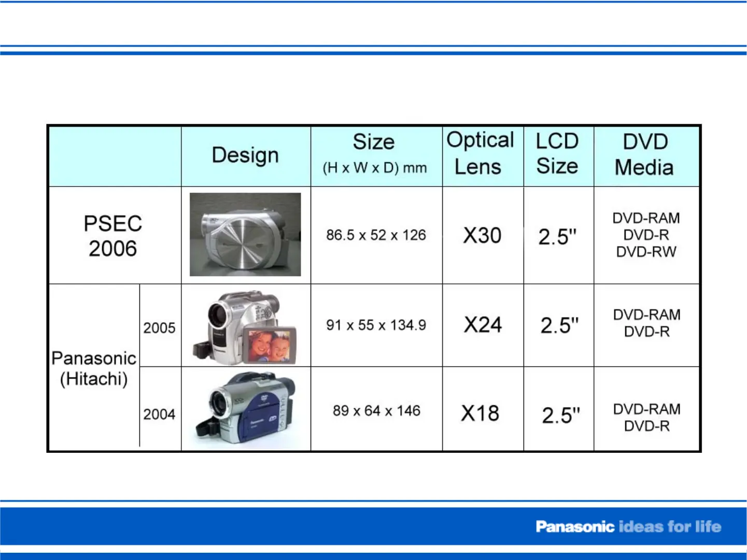Select the "Panasonic (Hitachi)" row label
This screenshot has width=747, height=560.
pos(94,368)
